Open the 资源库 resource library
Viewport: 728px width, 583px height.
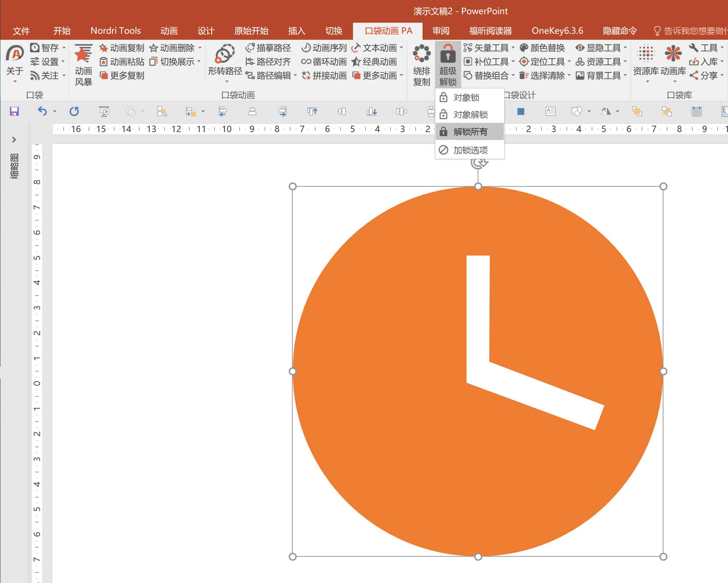(646, 55)
